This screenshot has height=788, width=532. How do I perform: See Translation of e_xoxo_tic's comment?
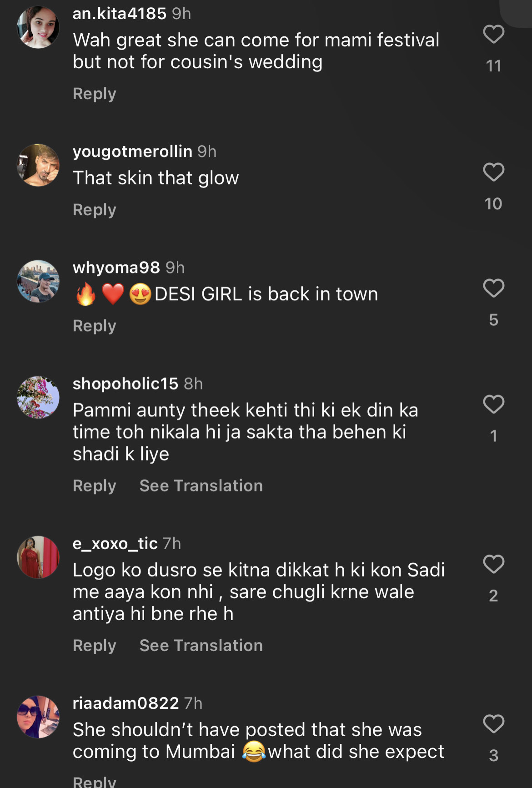tap(201, 645)
